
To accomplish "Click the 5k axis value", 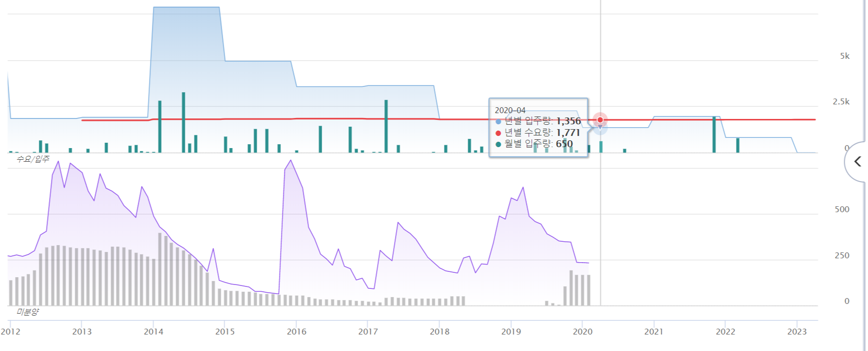I will pyautogui.click(x=845, y=56).
